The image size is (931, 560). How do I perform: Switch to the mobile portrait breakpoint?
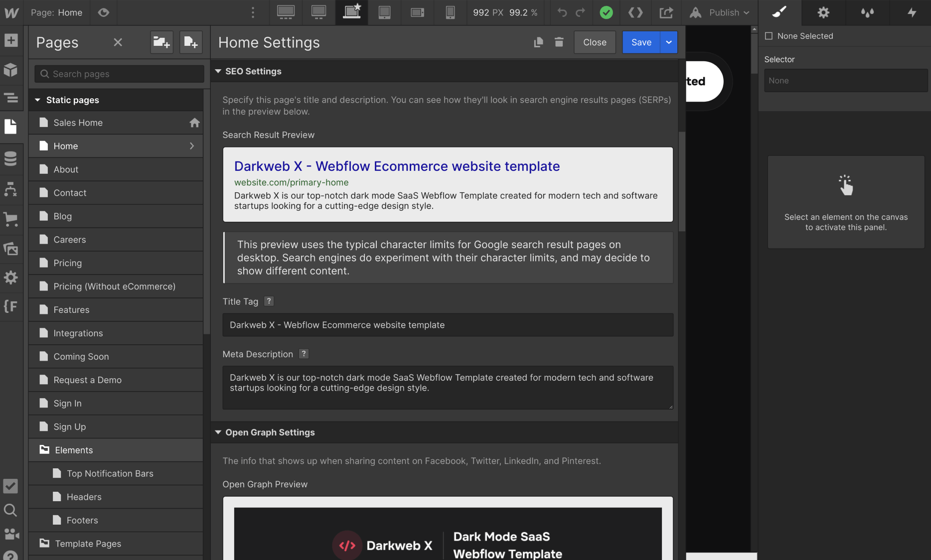point(450,12)
